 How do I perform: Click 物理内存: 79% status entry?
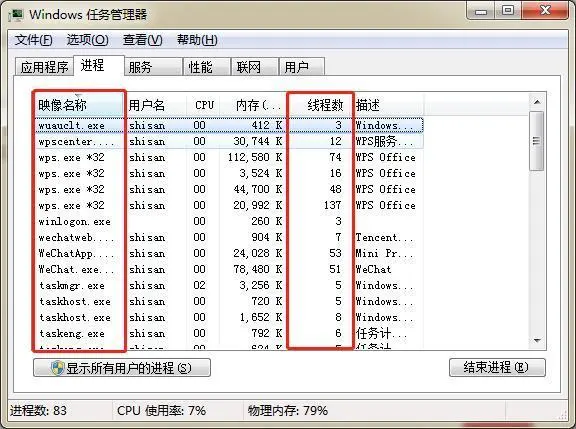point(288,410)
